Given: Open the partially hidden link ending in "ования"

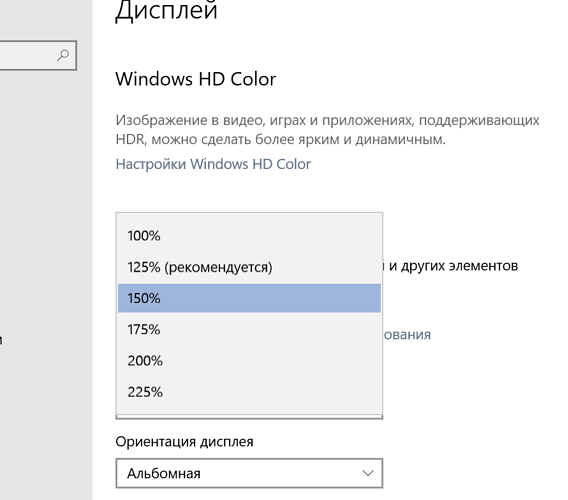Looking at the screenshot, I should 407,334.
